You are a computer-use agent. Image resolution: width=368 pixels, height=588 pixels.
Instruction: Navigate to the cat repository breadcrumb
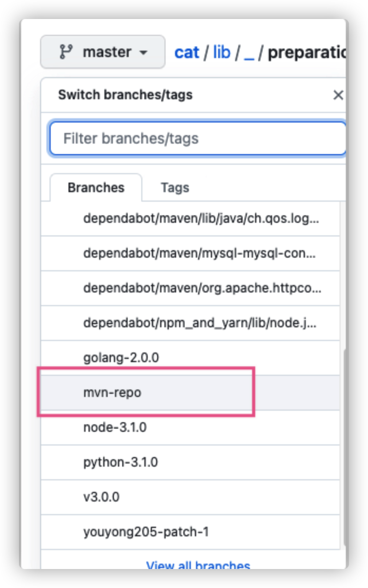[x=187, y=52]
